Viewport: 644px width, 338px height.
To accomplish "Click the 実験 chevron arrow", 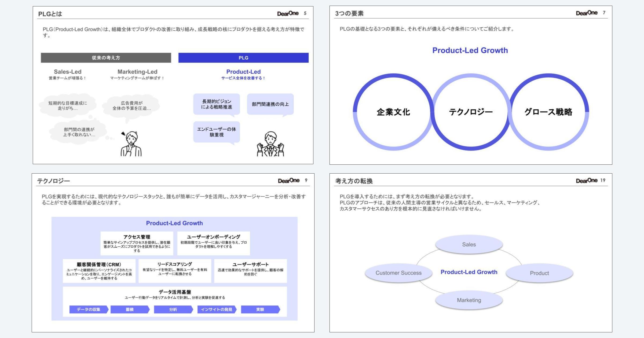I will click(x=260, y=309).
